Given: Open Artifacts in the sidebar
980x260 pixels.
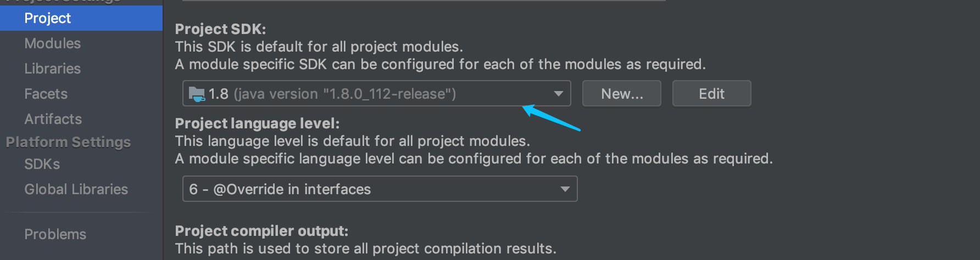Looking at the screenshot, I should coord(53,119).
